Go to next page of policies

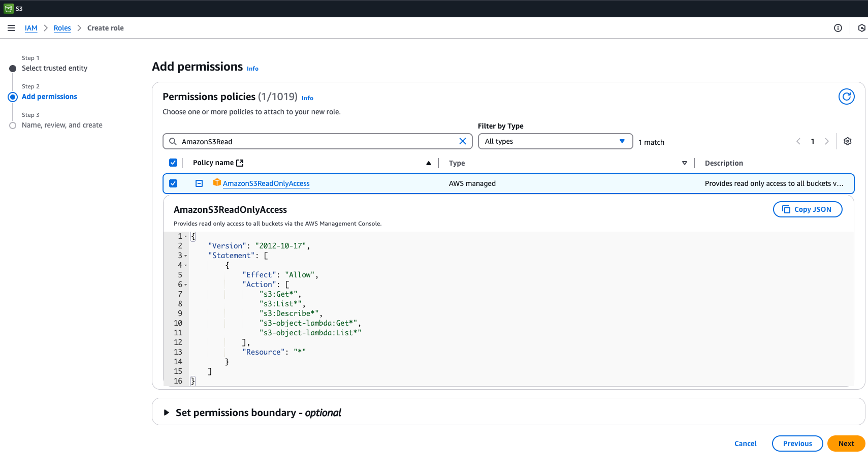click(827, 141)
